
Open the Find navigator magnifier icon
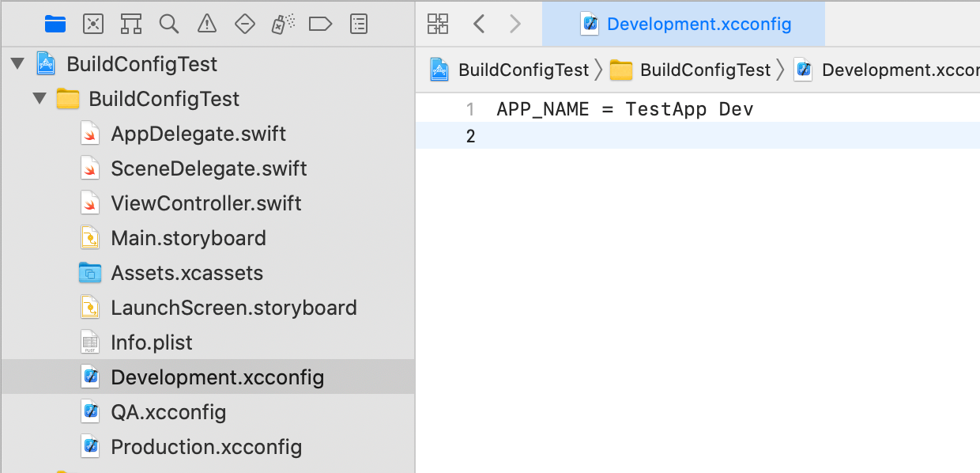click(168, 24)
